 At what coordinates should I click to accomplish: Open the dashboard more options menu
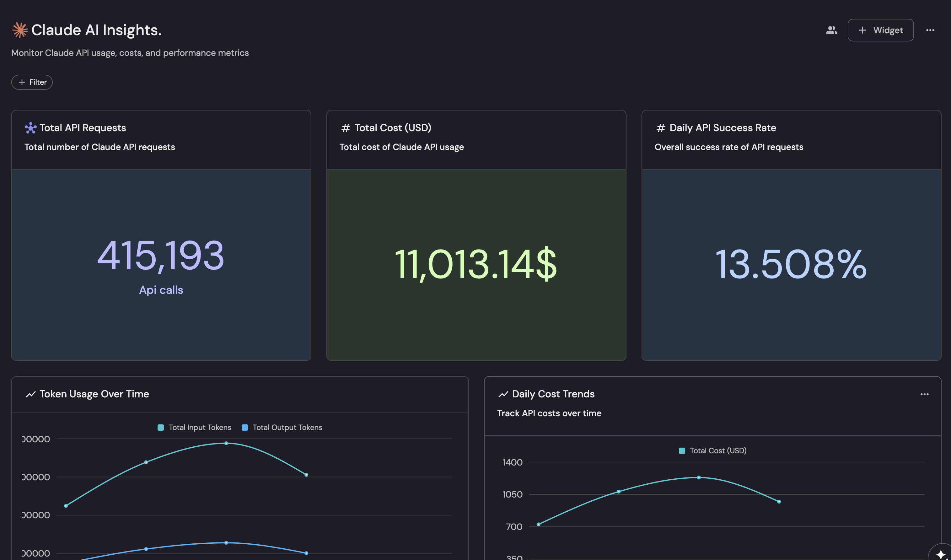(x=930, y=30)
